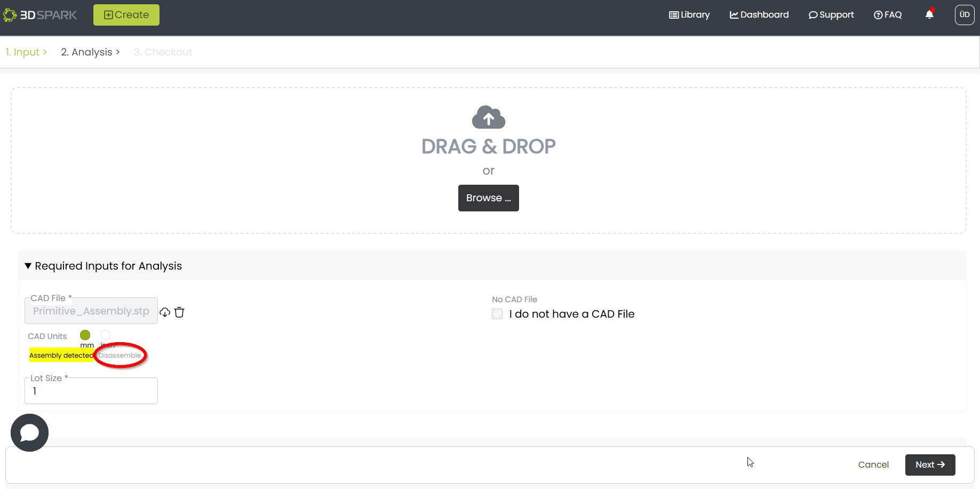980x489 pixels.
Task: Click the Next button
Action: tap(930, 464)
